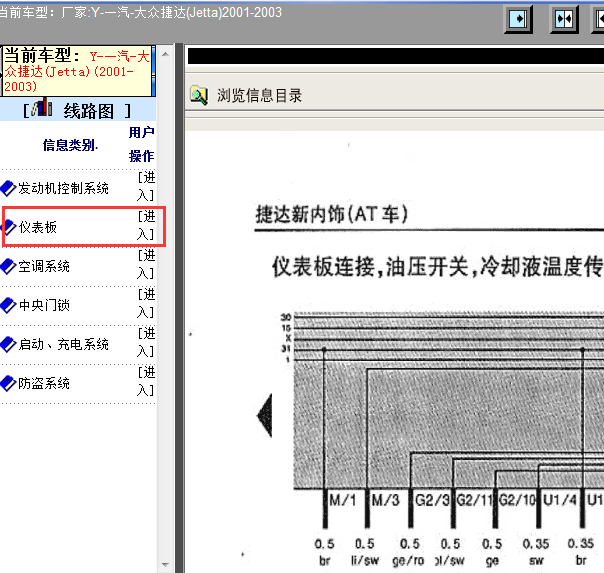Click wire color label li/sw

click(365, 561)
